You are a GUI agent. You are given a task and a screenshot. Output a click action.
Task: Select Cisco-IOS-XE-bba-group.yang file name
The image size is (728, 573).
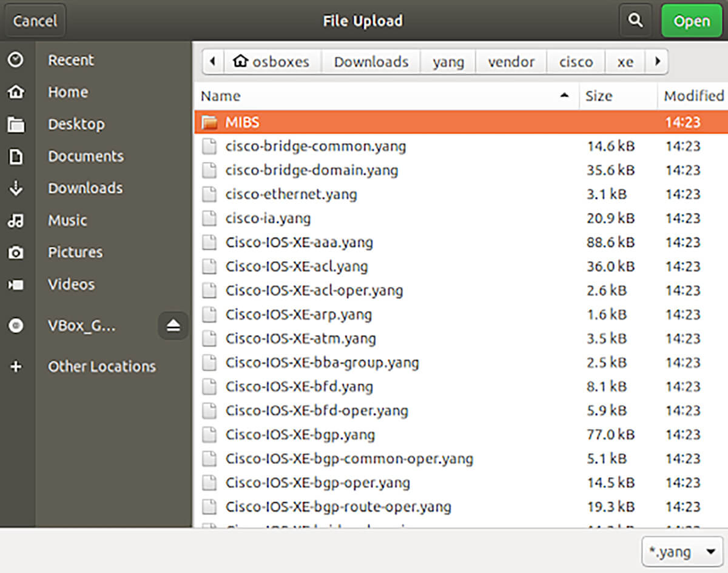pyautogui.click(x=322, y=363)
